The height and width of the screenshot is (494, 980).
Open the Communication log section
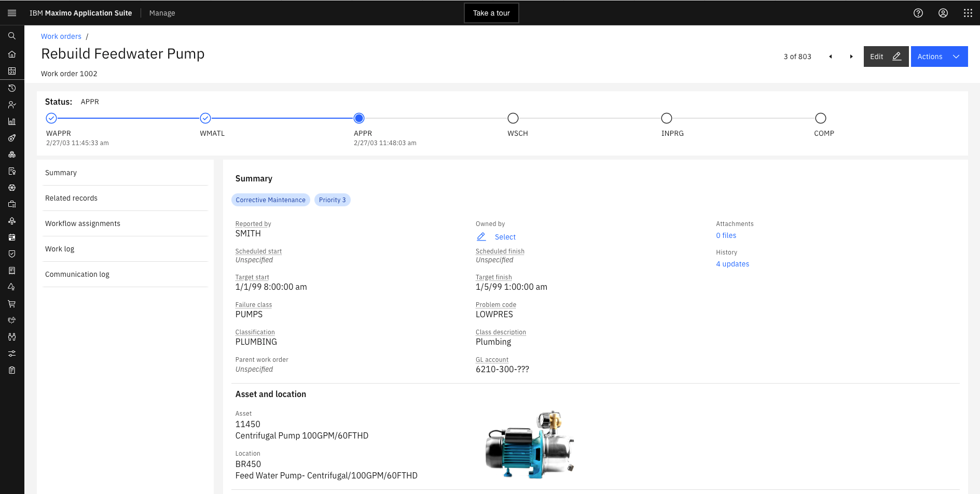125,274
